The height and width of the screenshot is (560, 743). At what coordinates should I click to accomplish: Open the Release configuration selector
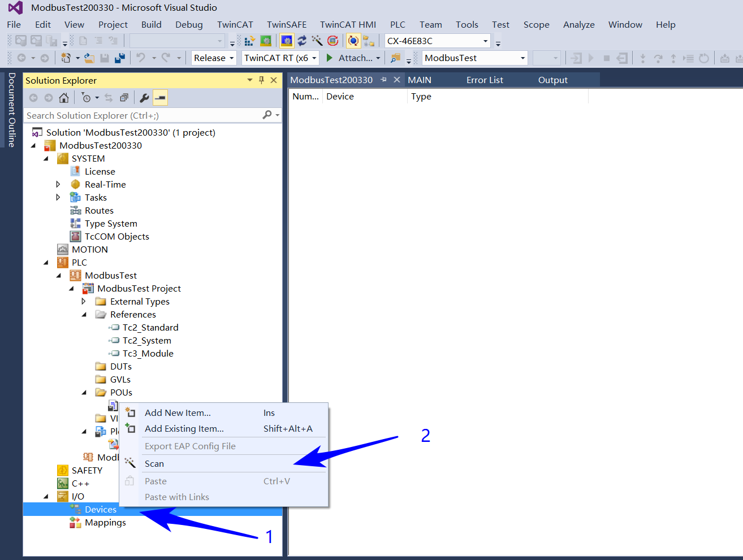click(x=213, y=58)
